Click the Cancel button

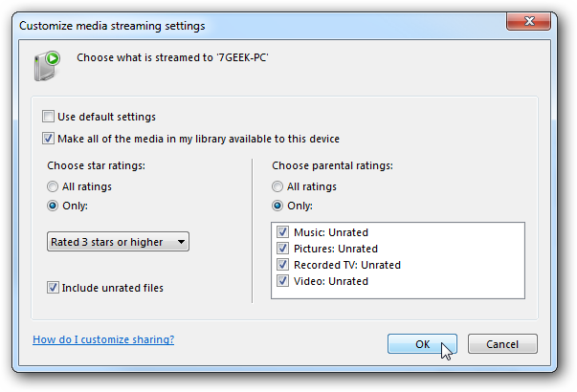(x=502, y=344)
